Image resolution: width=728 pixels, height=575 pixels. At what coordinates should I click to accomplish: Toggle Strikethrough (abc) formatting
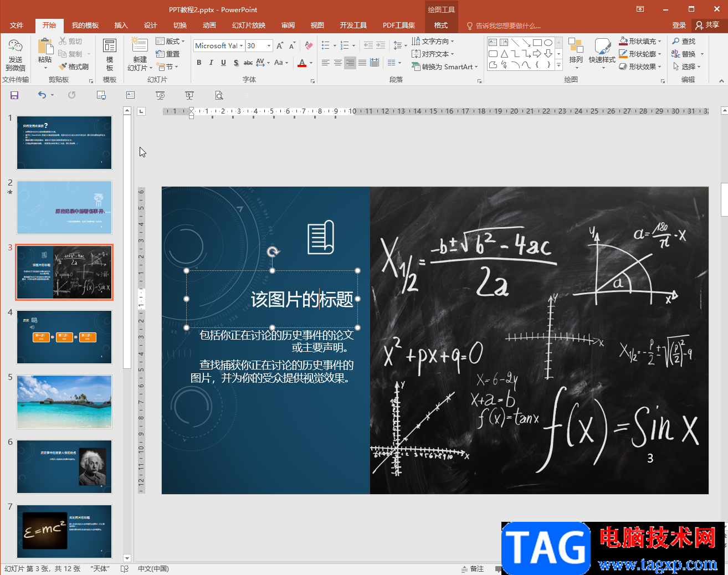[248, 63]
